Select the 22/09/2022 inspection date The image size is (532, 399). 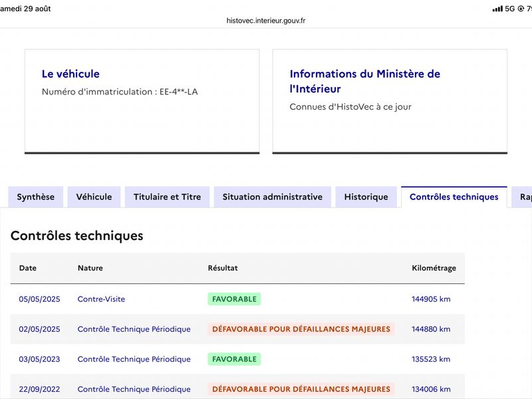pyautogui.click(x=39, y=389)
